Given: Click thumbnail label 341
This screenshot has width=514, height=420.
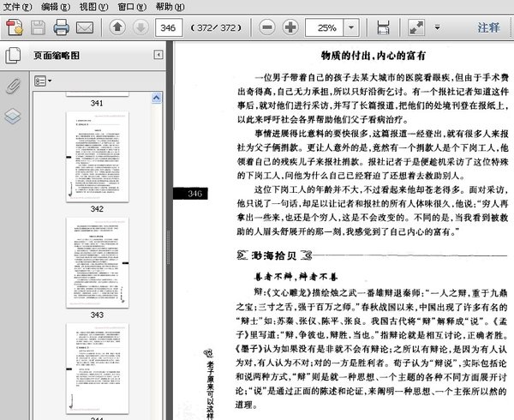Looking at the screenshot, I should point(97,103).
